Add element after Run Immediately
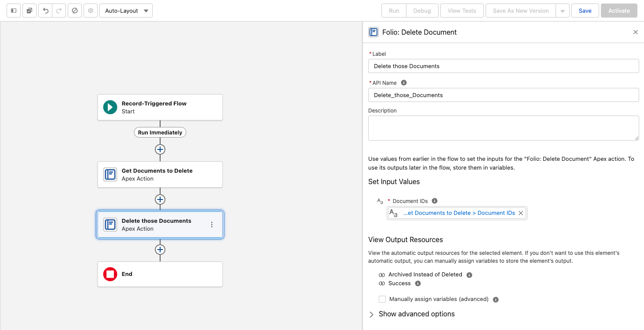The height and width of the screenshot is (330, 644). 160,149
